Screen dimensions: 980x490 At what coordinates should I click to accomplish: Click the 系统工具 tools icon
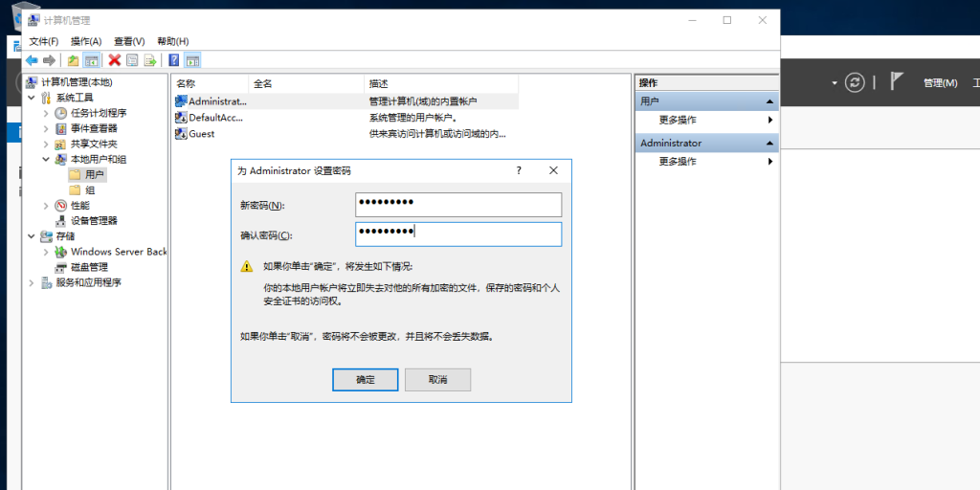click(46, 98)
